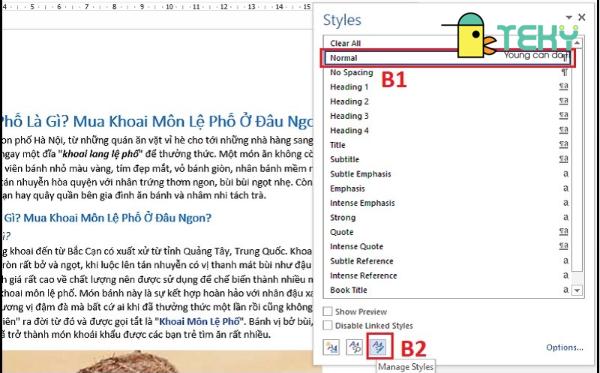
Task: Click the character-style icon beside Strong
Action: 566,217
